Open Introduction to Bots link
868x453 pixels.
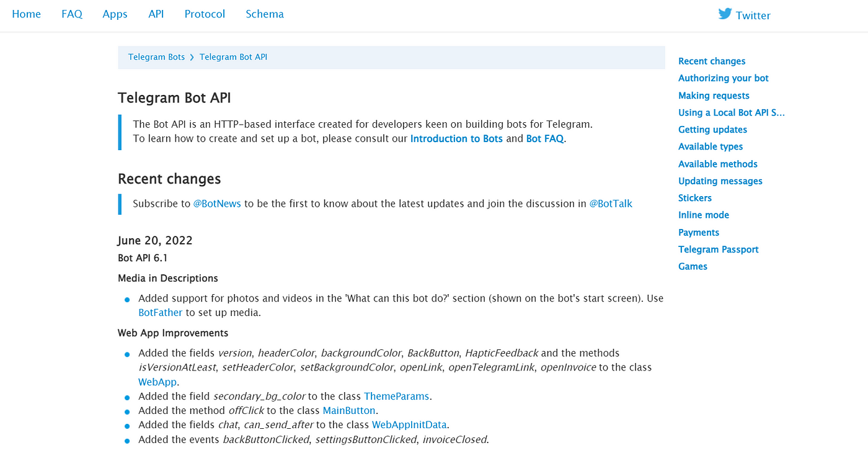click(x=456, y=138)
